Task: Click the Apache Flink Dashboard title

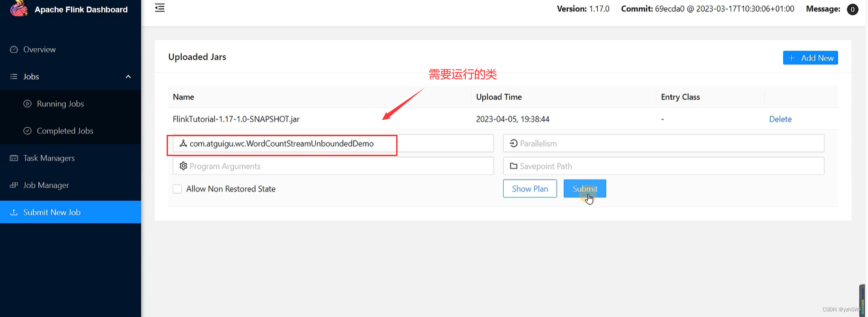Action: (81, 9)
